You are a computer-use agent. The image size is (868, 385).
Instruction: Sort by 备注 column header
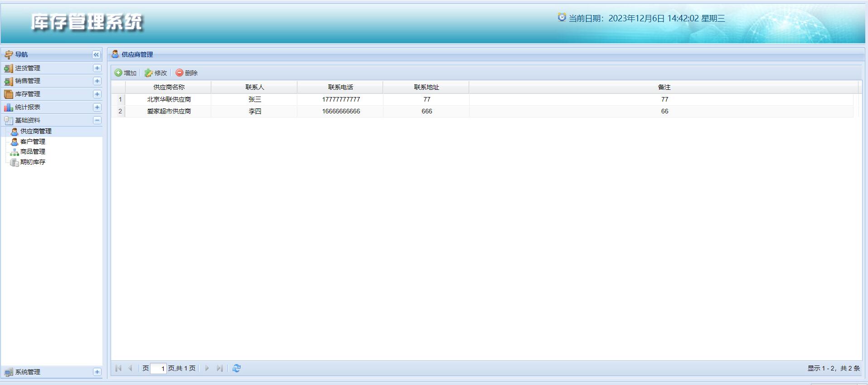pos(664,87)
